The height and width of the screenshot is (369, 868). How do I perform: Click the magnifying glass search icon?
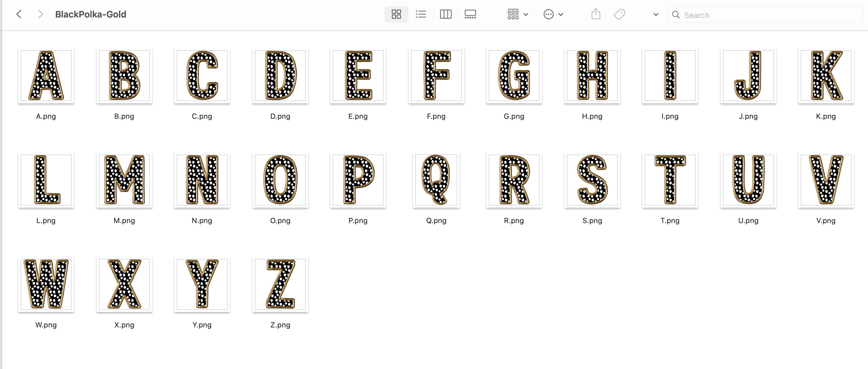click(x=676, y=15)
